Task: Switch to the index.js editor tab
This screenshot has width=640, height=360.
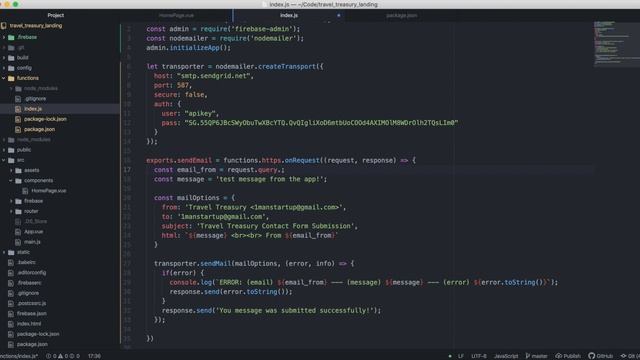Action: click(x=289, y=15)
